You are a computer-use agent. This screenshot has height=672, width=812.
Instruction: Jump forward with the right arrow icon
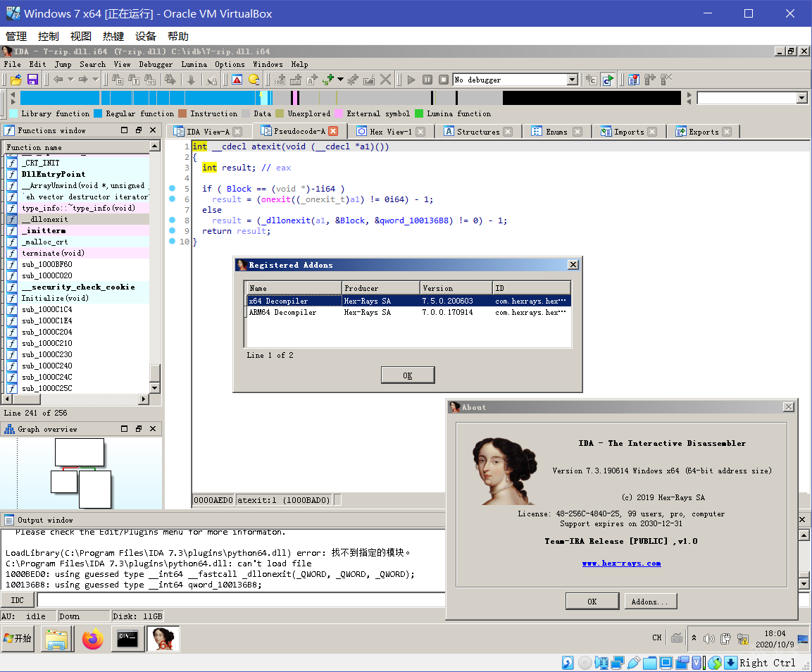(83, 80)
